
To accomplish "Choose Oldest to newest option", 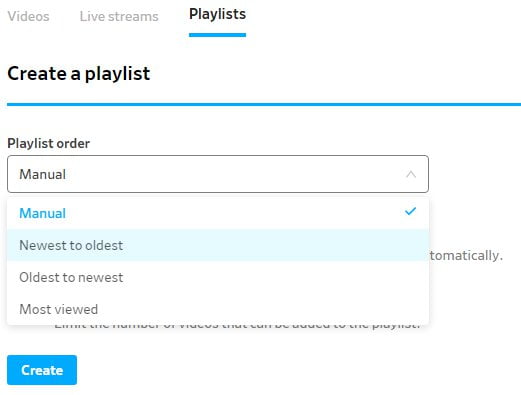I will pyautogui.click(x=218, y=277).
